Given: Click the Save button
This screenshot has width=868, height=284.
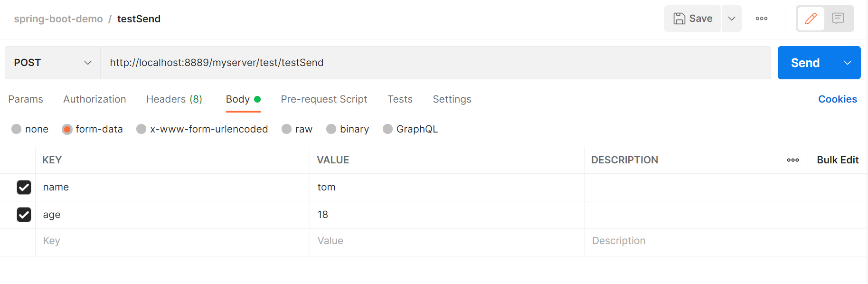Looking at the screenshot, I should click(x=693, y=19).
